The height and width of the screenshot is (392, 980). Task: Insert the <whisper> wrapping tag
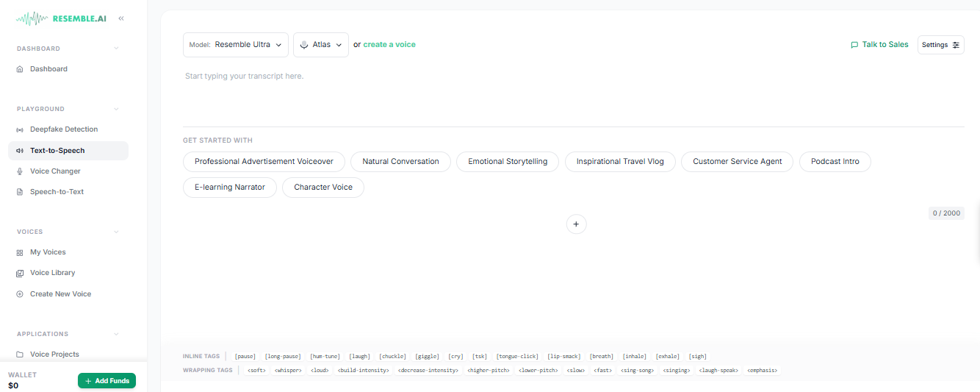point(289,371)
